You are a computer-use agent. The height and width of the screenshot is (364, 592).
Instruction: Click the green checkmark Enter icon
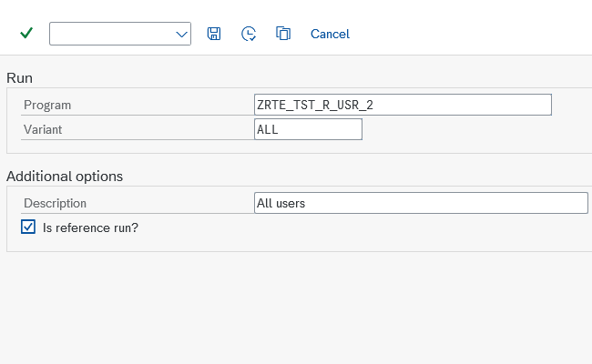[26, 34]
